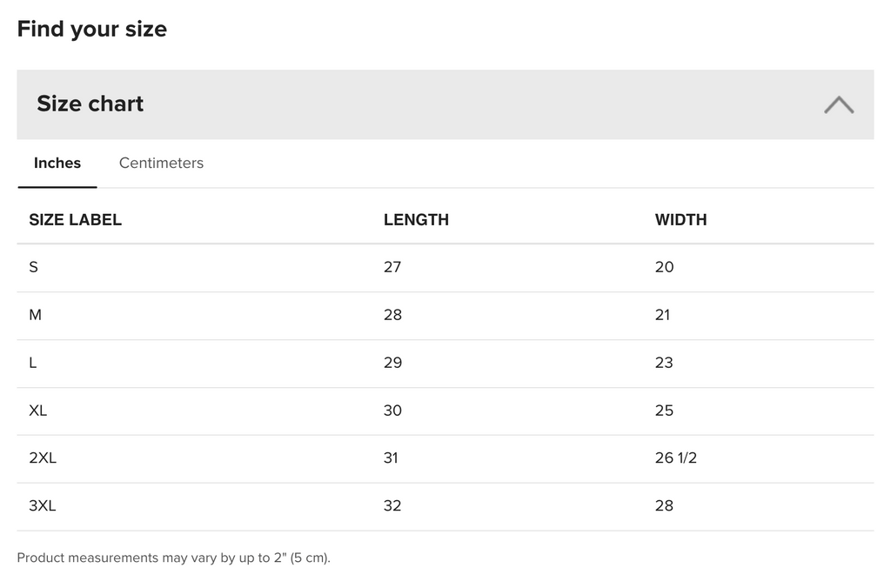Click the WIDTH column header

pos(680,220)
